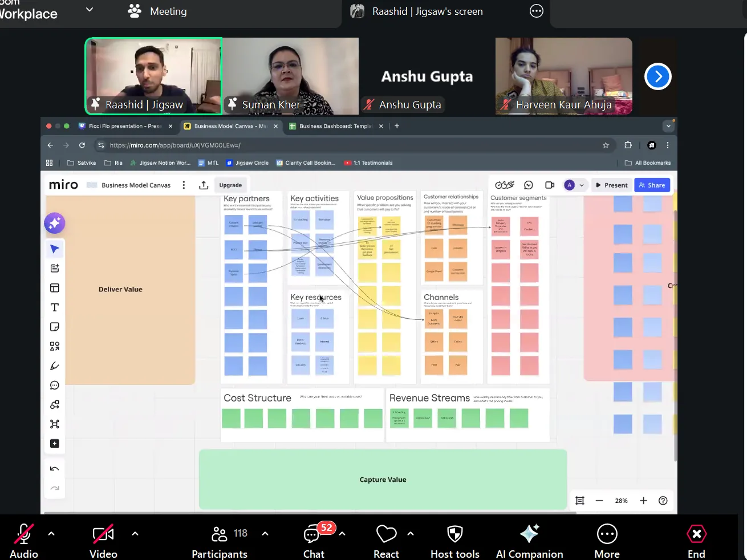Open screen share options ellipsis menu
The width and height of the screenshot is (747, 560).
537,11
